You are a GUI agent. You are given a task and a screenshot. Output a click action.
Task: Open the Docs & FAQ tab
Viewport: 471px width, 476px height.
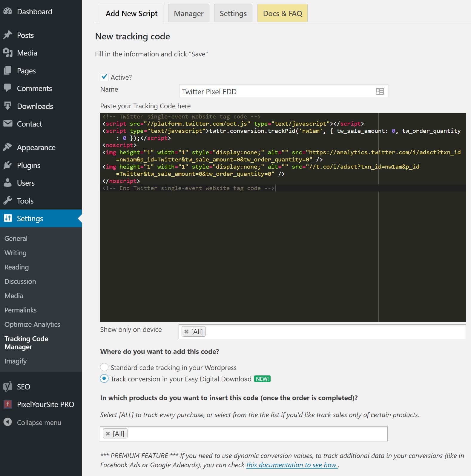pos(282,13)
